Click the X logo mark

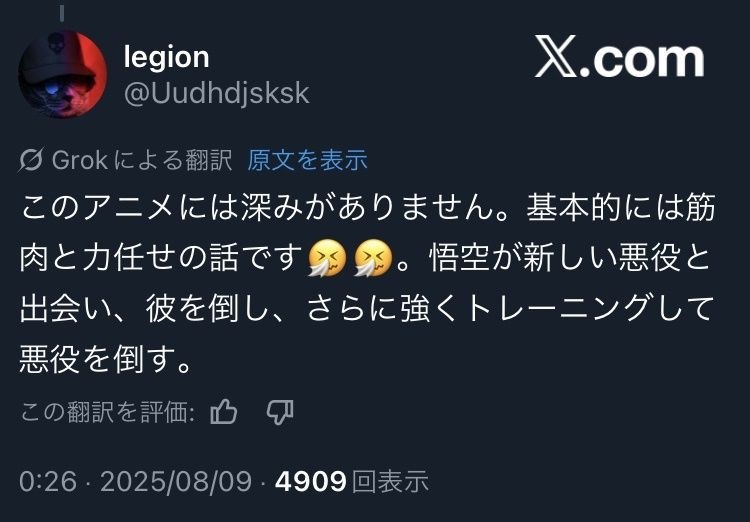pyautogui.click(x=556, y=56)
